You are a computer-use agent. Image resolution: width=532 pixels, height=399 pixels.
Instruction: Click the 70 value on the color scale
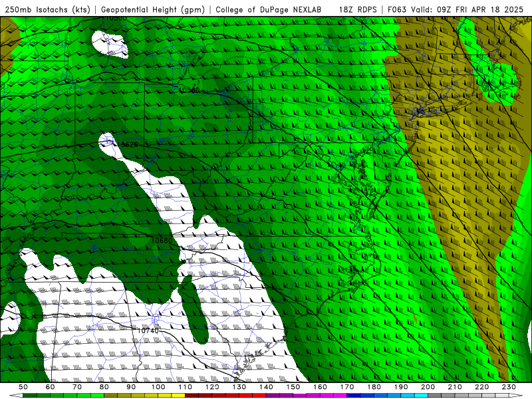[x=77, y=387]
